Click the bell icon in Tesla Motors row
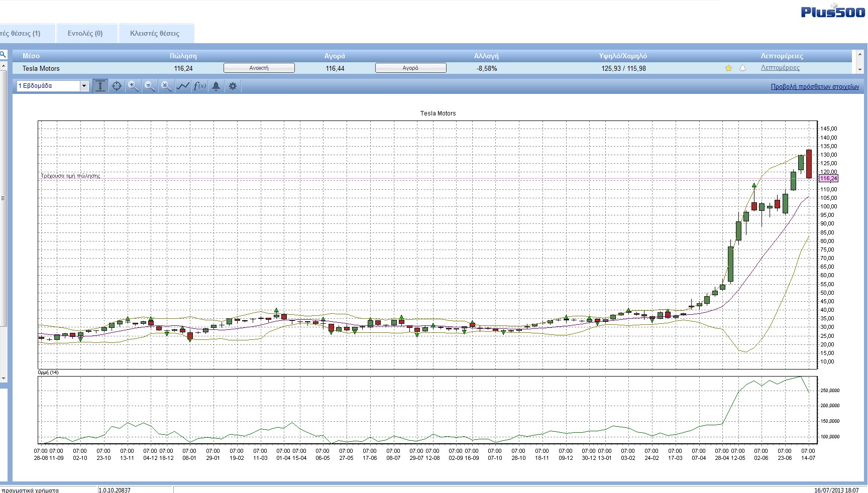Image resolution: width=868 pixels, height=493 pixels. [x=743, y=68]
